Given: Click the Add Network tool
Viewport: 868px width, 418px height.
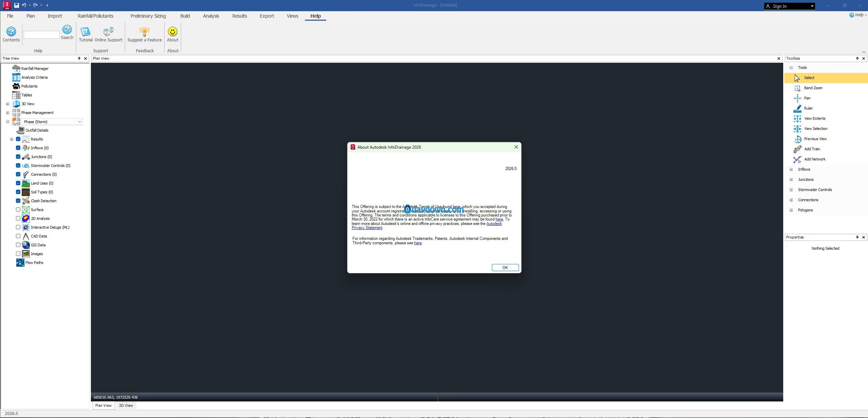Looking at the screenshot, I should coord(814,159).
